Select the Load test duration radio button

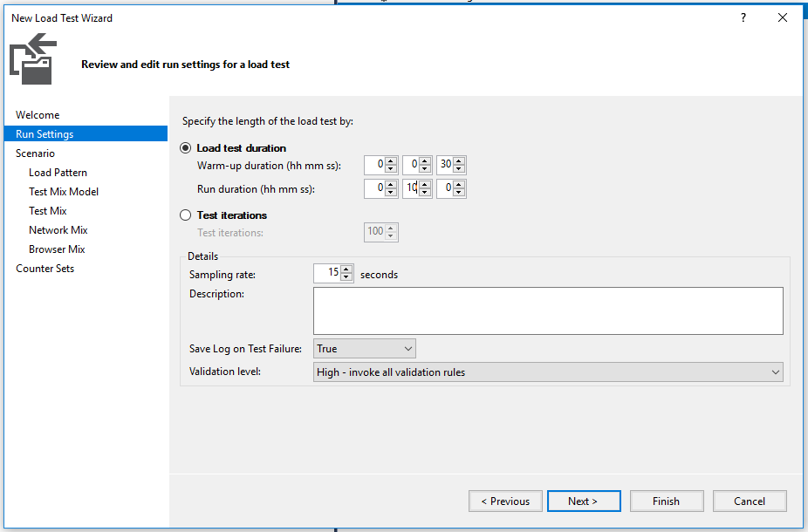point(185,147)
